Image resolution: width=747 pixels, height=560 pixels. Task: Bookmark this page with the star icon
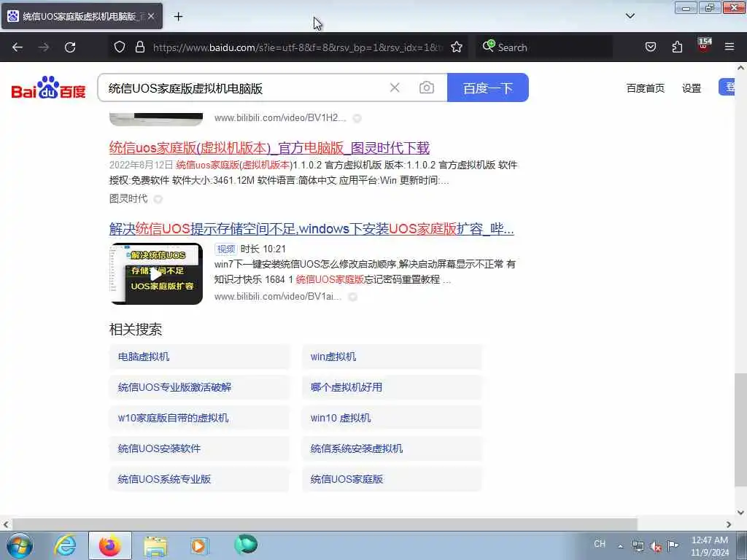click(x=457, y=47)
